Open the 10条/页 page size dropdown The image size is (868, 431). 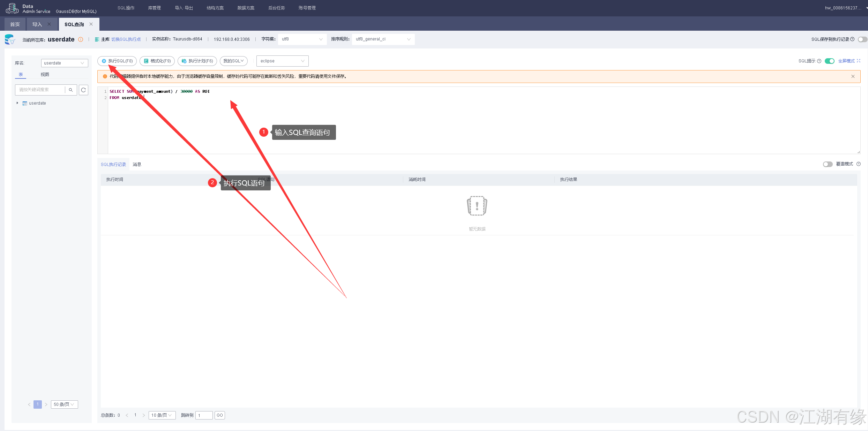pos(162,415)
